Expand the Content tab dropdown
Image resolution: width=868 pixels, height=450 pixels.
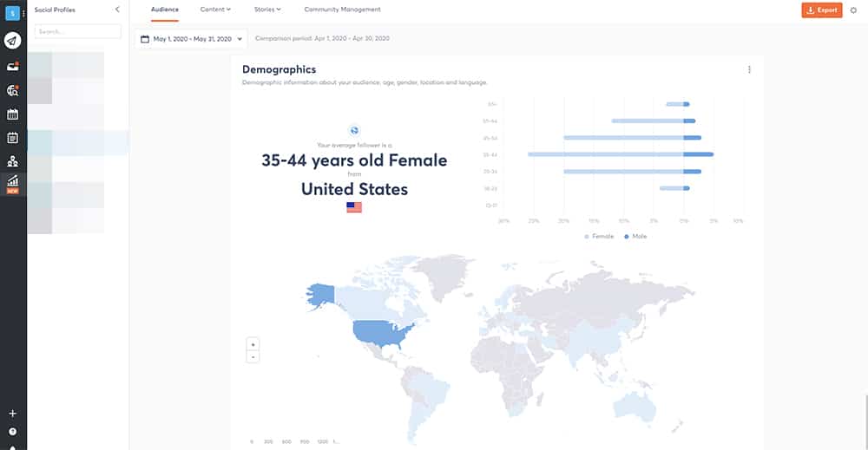point(215,10)
